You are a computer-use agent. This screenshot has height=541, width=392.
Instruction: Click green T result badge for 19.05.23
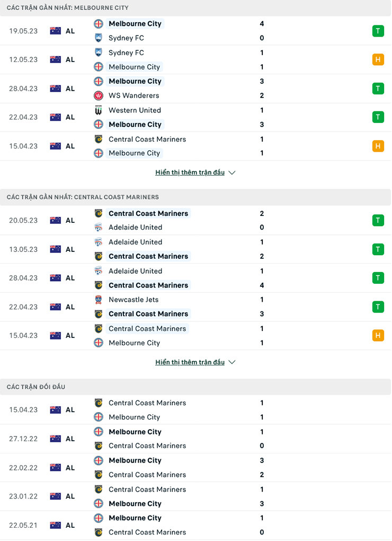(378, 31)
